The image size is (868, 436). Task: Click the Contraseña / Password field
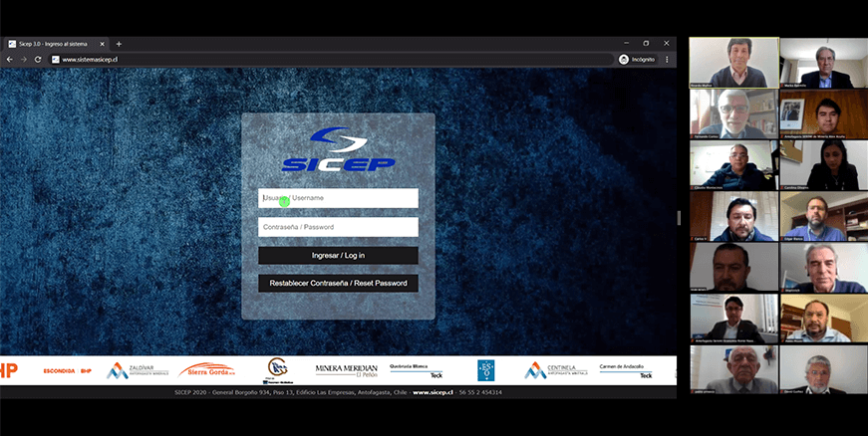pos(338,227)
